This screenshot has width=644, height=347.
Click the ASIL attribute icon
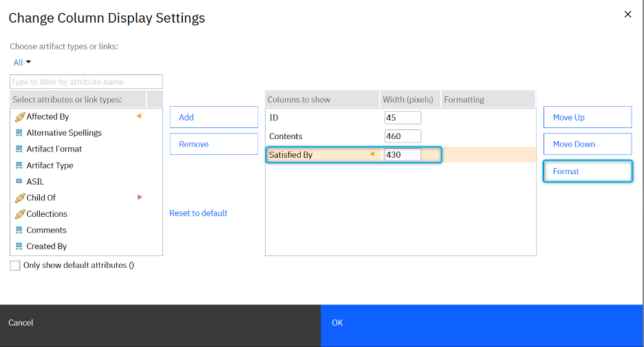tap(19, 181)
